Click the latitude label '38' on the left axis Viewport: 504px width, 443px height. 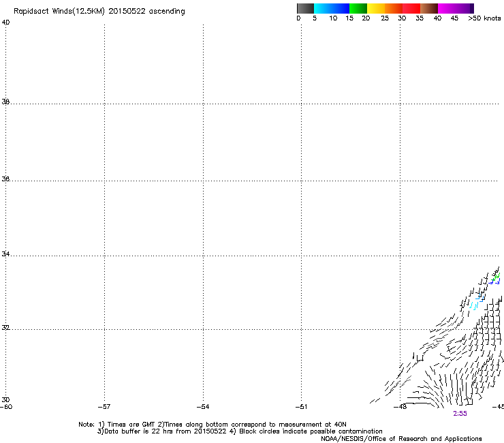[x=5, y=102]
